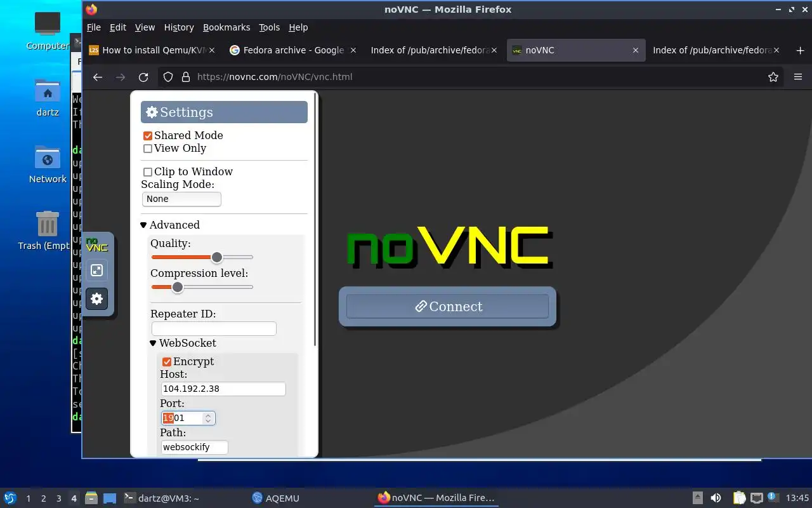This screenshot has width=812, height=508.
Task: Open the History menu
Action: (179, 27)
